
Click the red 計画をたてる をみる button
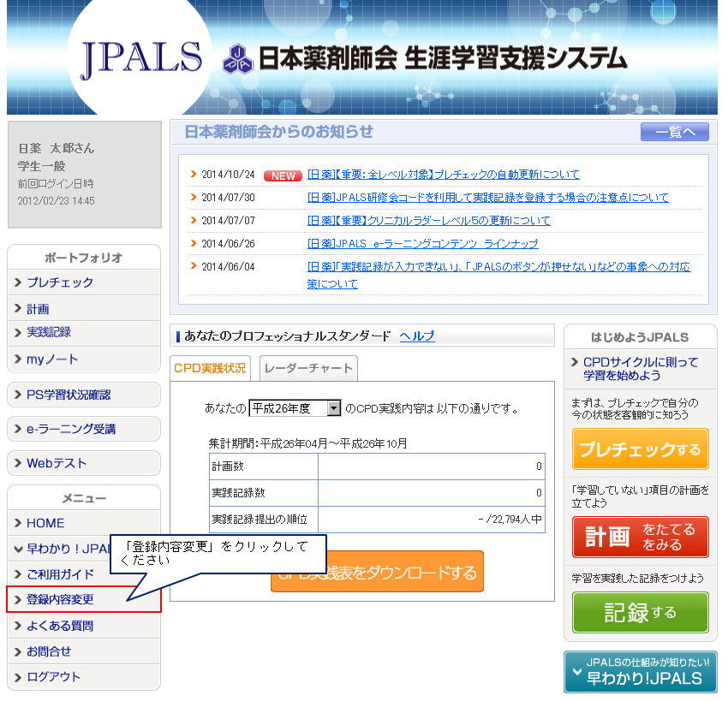[641, 537]
